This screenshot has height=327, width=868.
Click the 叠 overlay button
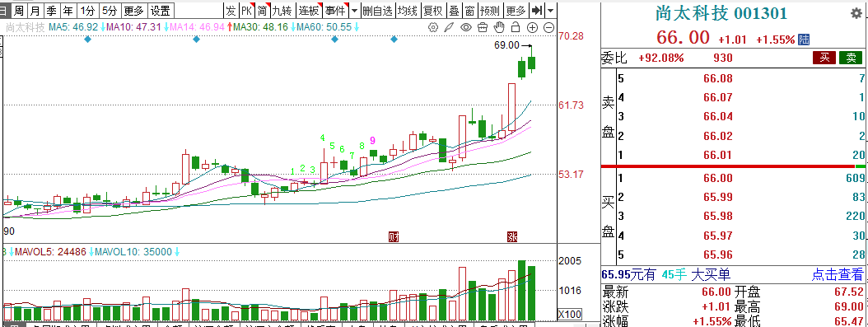(x=454, y=10)
